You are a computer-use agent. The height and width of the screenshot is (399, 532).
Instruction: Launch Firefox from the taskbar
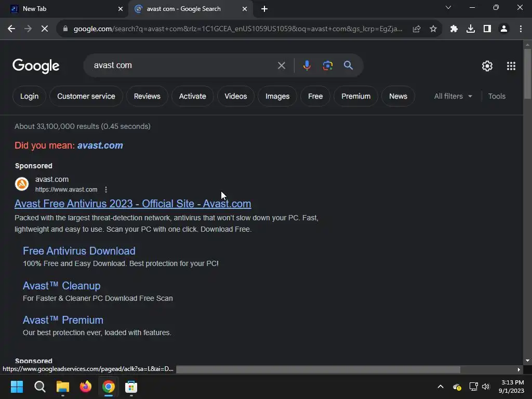click(x=86, y=387)
